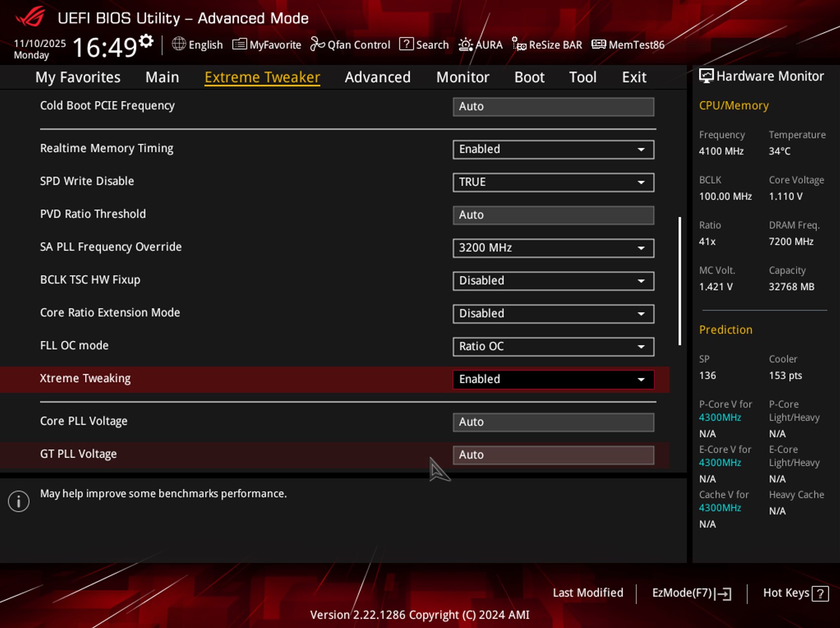Select the SA PLL Frequency Override label
The image size is (840, 628).
tap(111, 247)
